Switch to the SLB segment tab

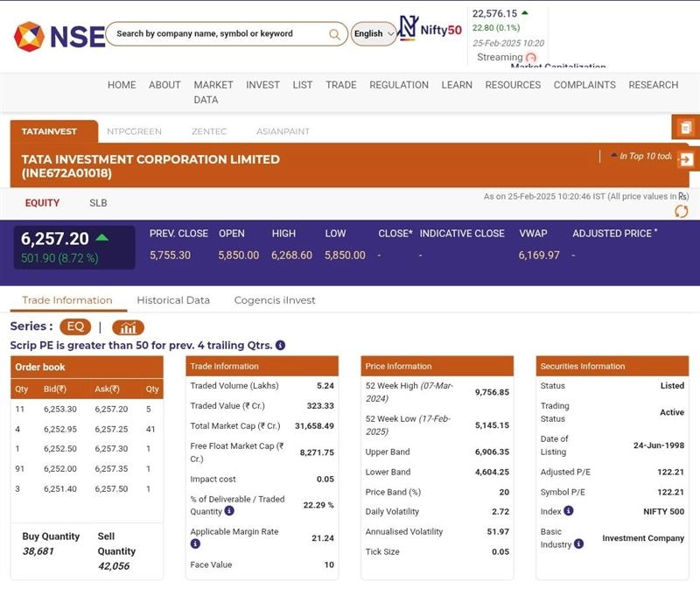click(x=98, y=203)
